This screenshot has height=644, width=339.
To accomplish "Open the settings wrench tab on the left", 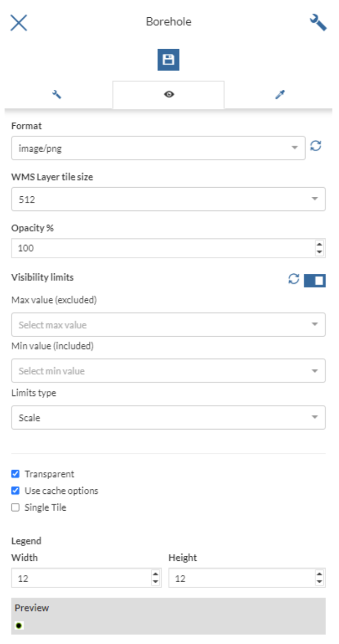I will click(56, 93).
